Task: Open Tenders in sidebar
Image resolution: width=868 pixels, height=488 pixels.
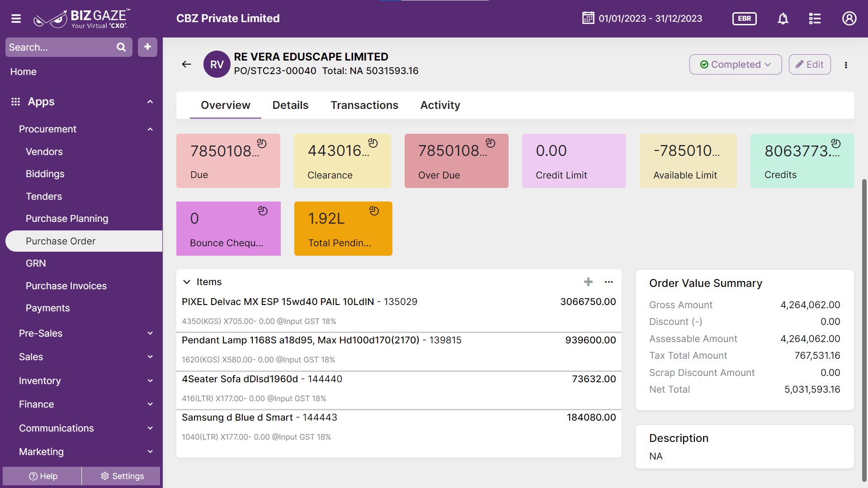Action: pyautogui.click(x=44, y=197)
